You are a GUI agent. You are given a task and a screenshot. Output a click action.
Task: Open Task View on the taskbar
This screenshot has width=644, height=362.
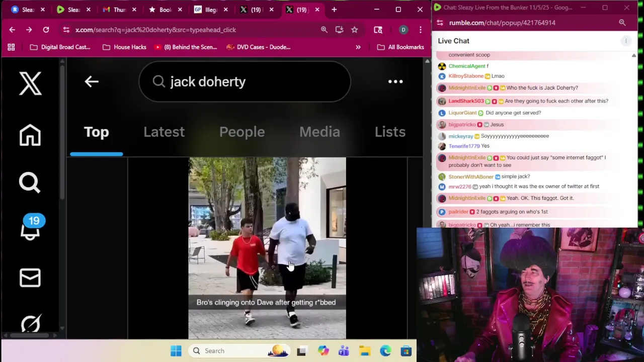point(301,351)
